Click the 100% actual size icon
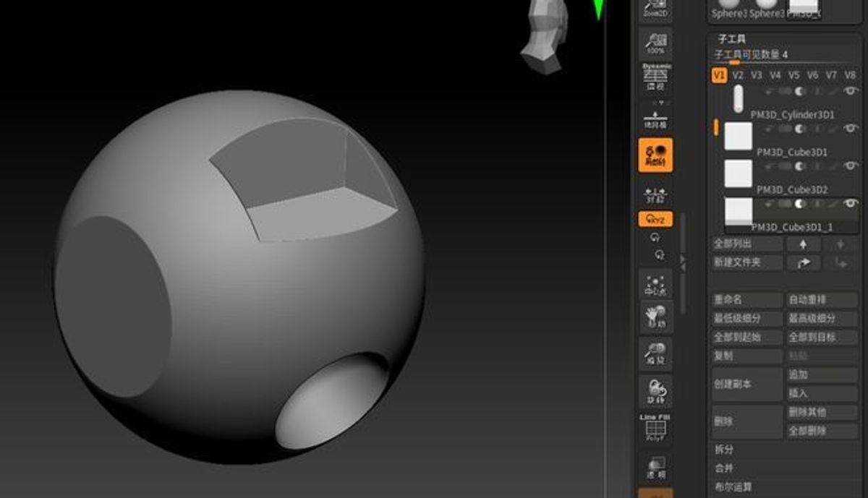This screenshot has height=498, width=868. [x=655, y=43]
